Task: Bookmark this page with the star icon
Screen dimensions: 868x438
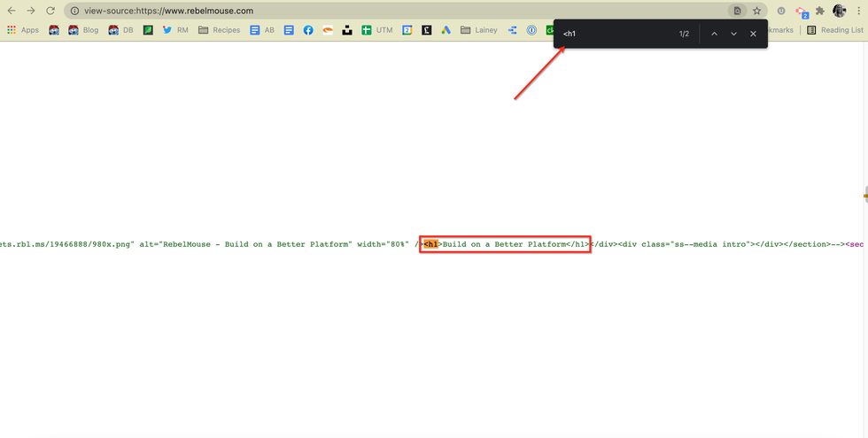Action: tap(756, 11)
